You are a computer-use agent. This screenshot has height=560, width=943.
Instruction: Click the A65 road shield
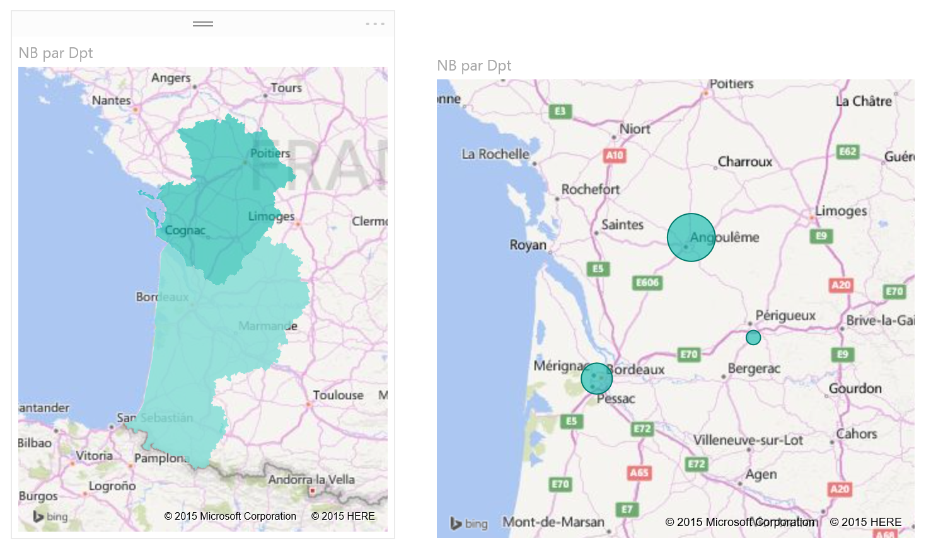639,472
